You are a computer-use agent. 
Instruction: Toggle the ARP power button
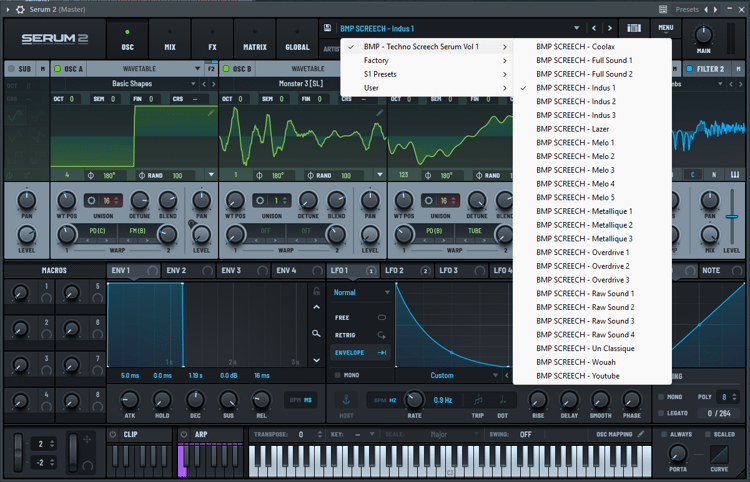tap(184, 434)
